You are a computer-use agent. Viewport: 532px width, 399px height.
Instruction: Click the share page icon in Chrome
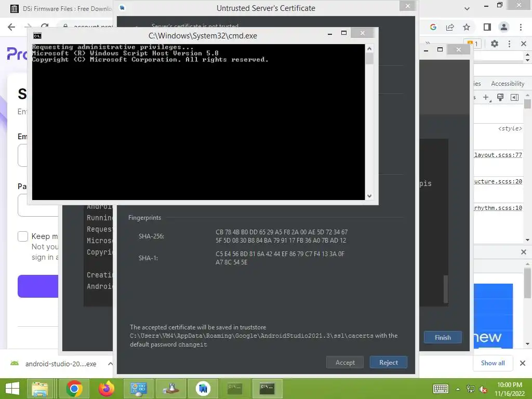tap(450, 27)
